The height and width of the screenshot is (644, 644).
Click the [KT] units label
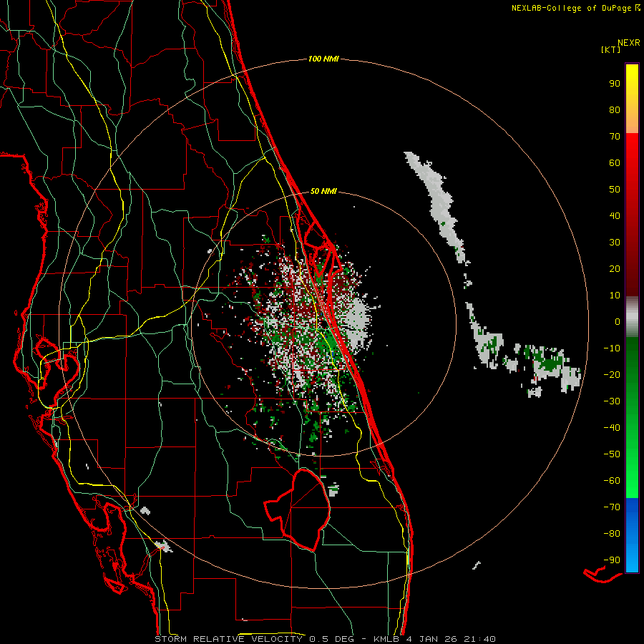click(611, 49)
